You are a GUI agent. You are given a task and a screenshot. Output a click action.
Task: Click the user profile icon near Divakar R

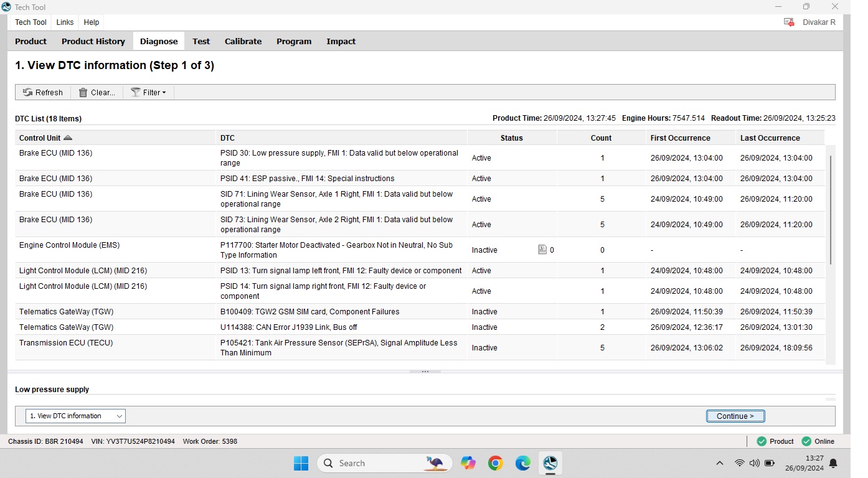pos(789,22)
